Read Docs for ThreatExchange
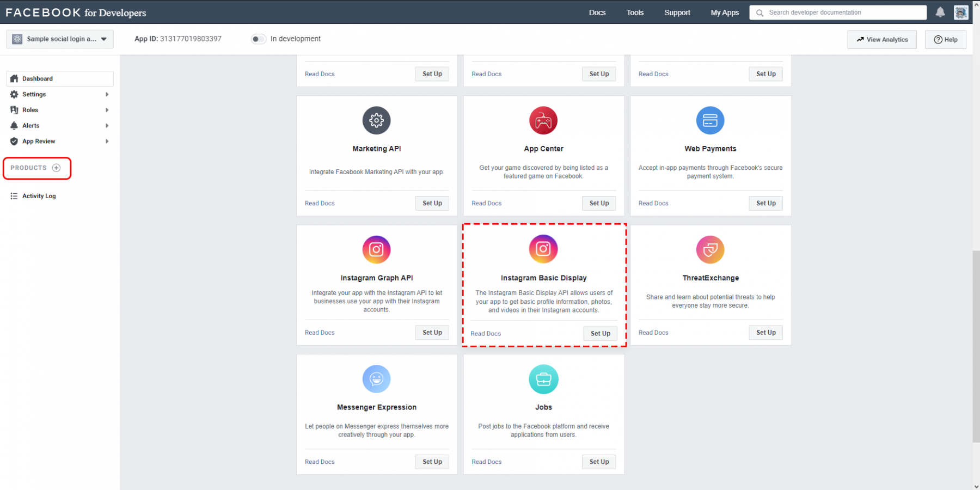980x490 pixels. tap(653, 333)
